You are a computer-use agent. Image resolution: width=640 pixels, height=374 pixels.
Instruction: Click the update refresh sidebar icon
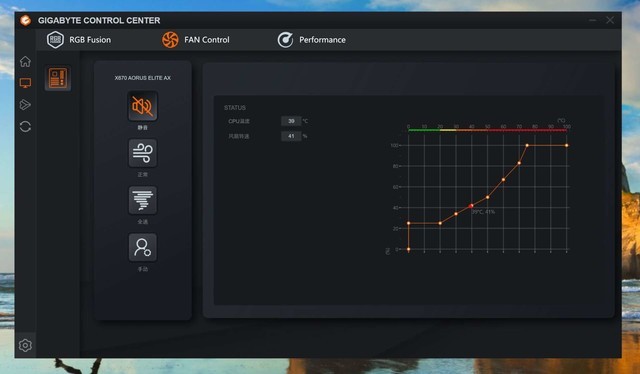click(25, 127)
